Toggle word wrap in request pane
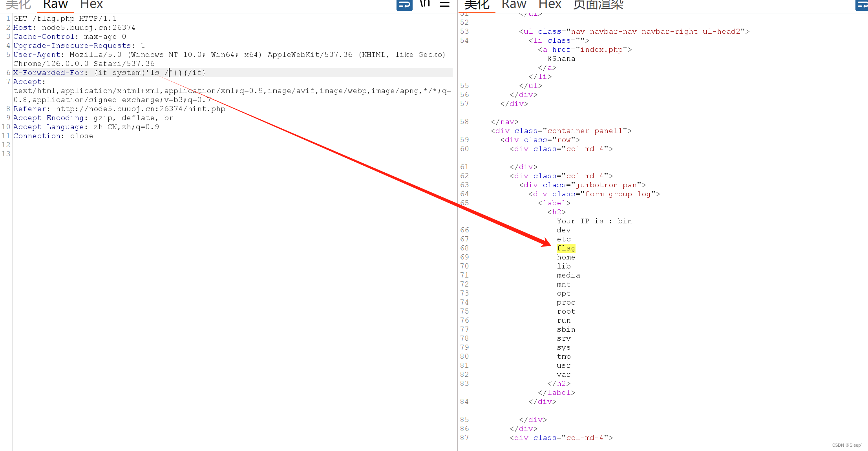This screenshot has width=868, height=451. click(404, 5)
